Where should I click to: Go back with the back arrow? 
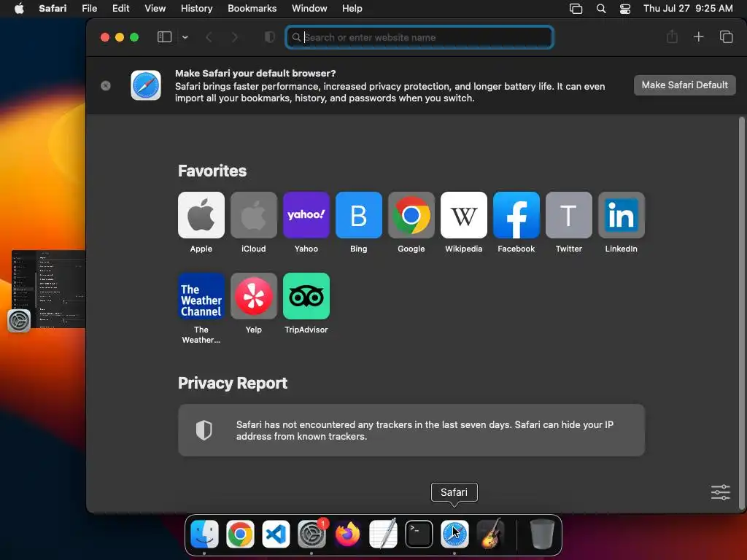coord(209,37)
